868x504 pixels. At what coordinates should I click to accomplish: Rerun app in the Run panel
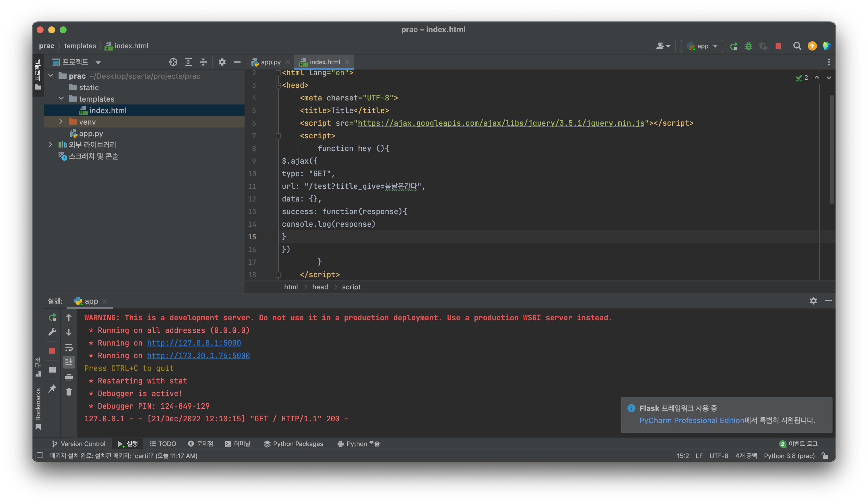[x=52, y=317]
